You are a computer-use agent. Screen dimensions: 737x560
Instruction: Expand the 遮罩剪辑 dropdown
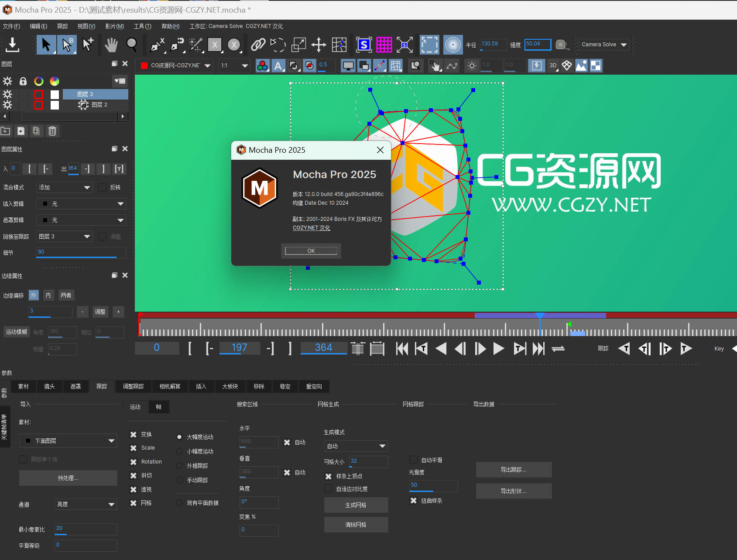click(x=81, y=220)
